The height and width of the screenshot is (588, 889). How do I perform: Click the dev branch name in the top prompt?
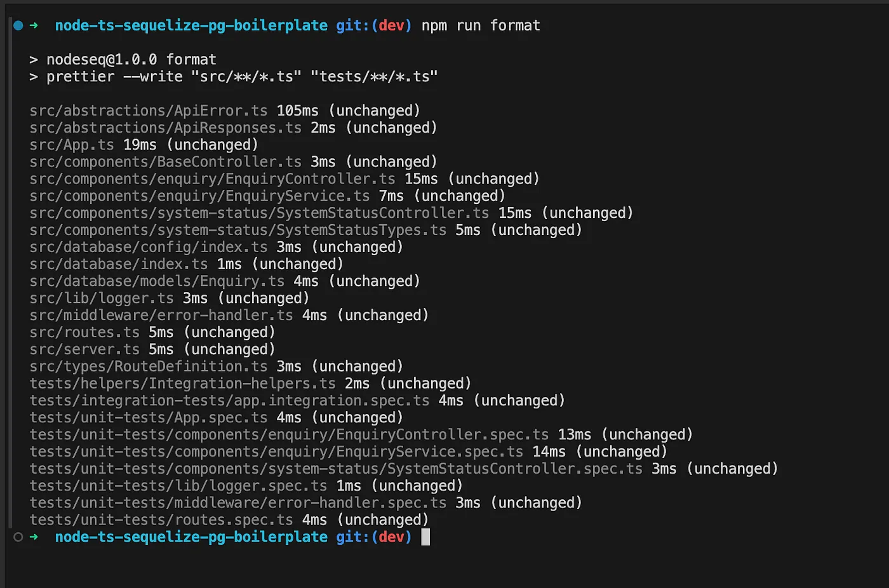pos(391,25)
